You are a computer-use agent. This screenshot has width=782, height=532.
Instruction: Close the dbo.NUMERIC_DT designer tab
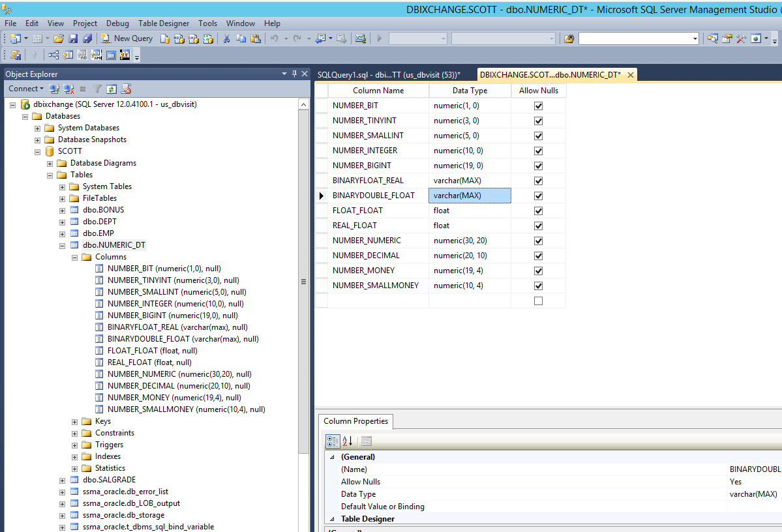[x=631, y=75]
